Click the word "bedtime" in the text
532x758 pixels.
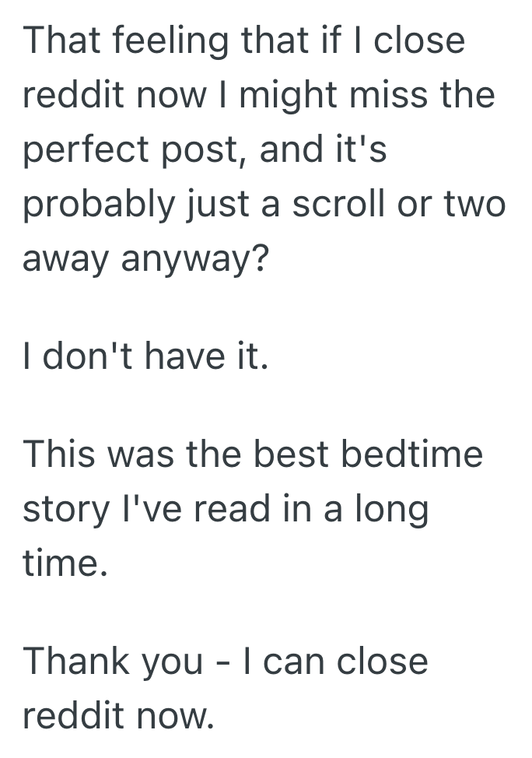426,455
